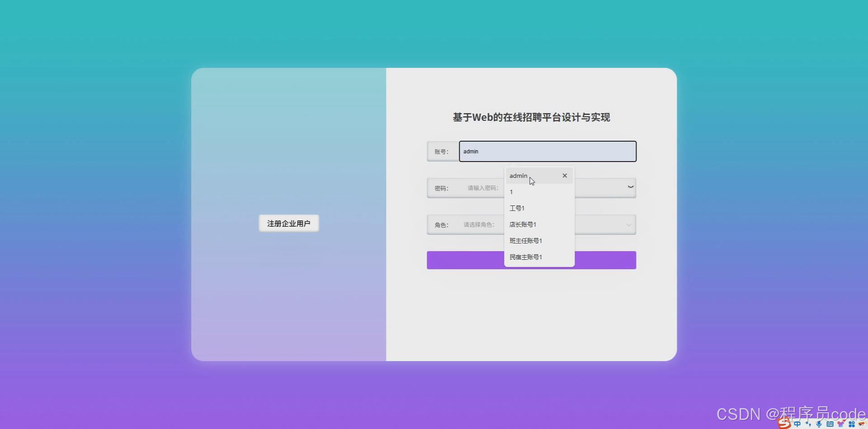Open the IME skin appearance icon

click(841, 424)
